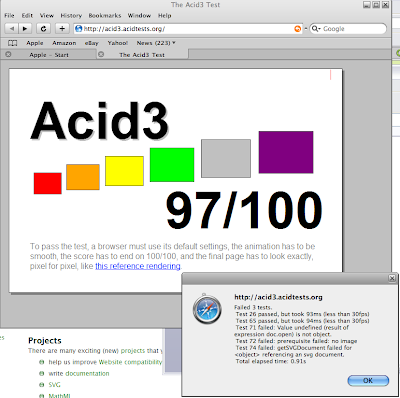Click the green square

172,165
